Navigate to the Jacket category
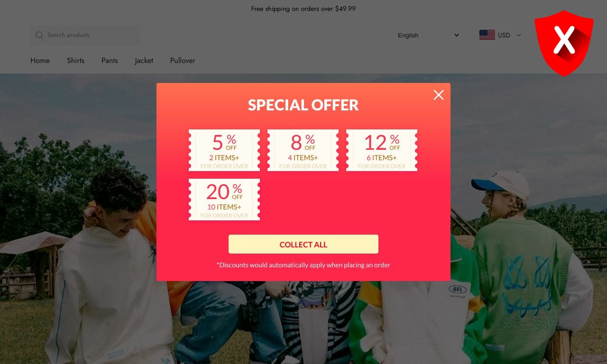 point(144,61)
